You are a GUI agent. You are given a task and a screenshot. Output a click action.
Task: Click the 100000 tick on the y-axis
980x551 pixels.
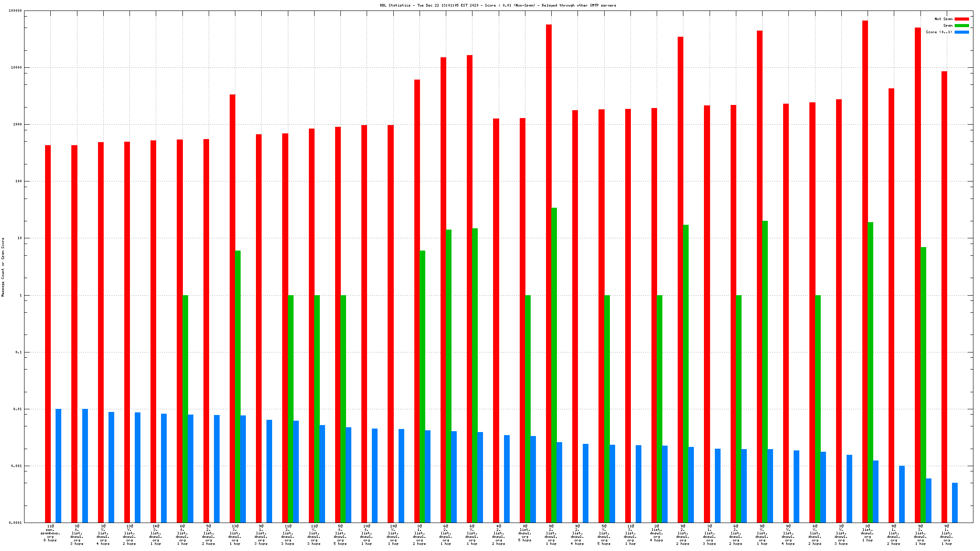(15, 11)
